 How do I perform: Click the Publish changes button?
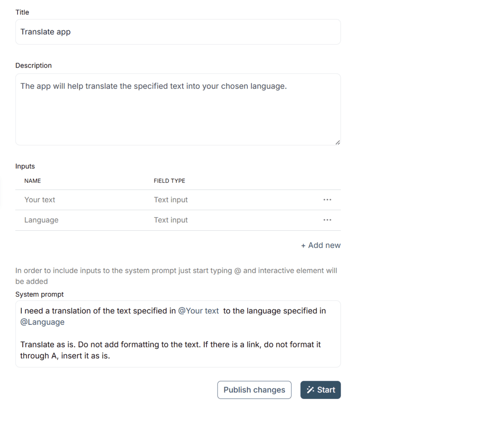[x=254, y=390]
